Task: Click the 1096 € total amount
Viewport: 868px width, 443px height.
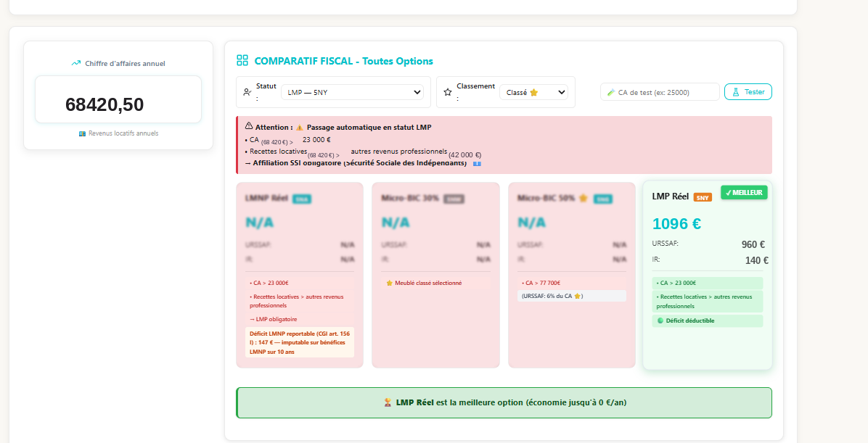Action: [x=676, y=223]
